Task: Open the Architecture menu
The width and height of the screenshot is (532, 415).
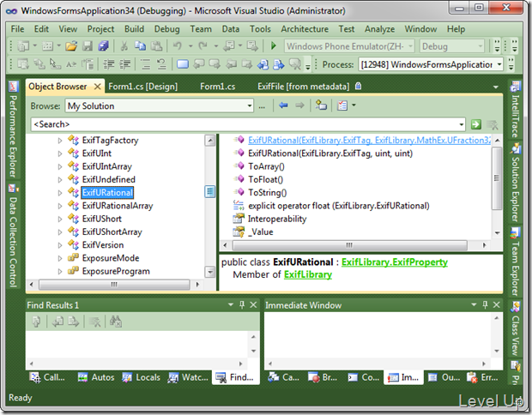Action: pyautogui.click(x=305, y=29)
